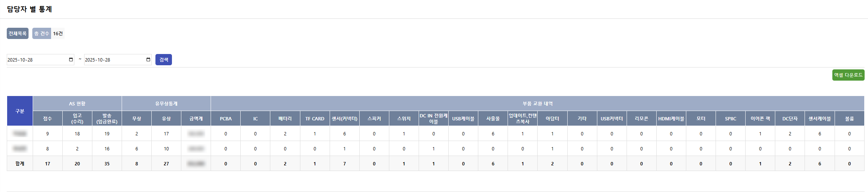
Task: Open the start date calendar picker icon
Action: click(x=71, y=60)
